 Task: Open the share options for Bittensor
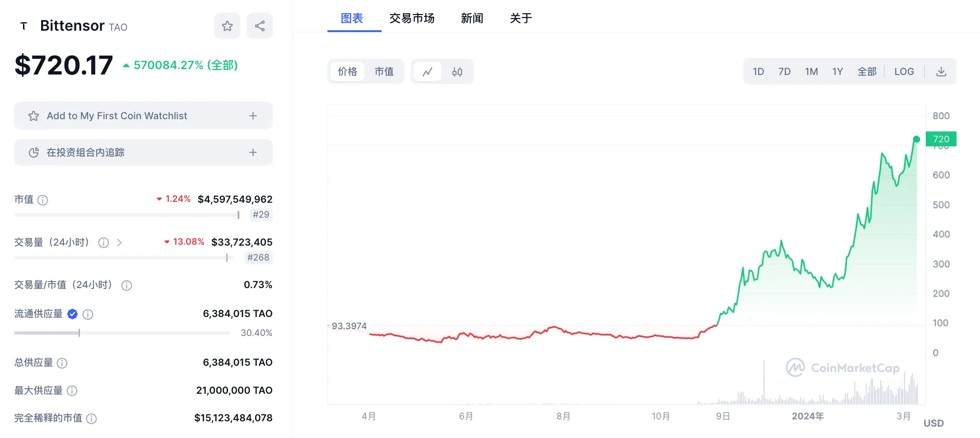(x=259, y=26)
